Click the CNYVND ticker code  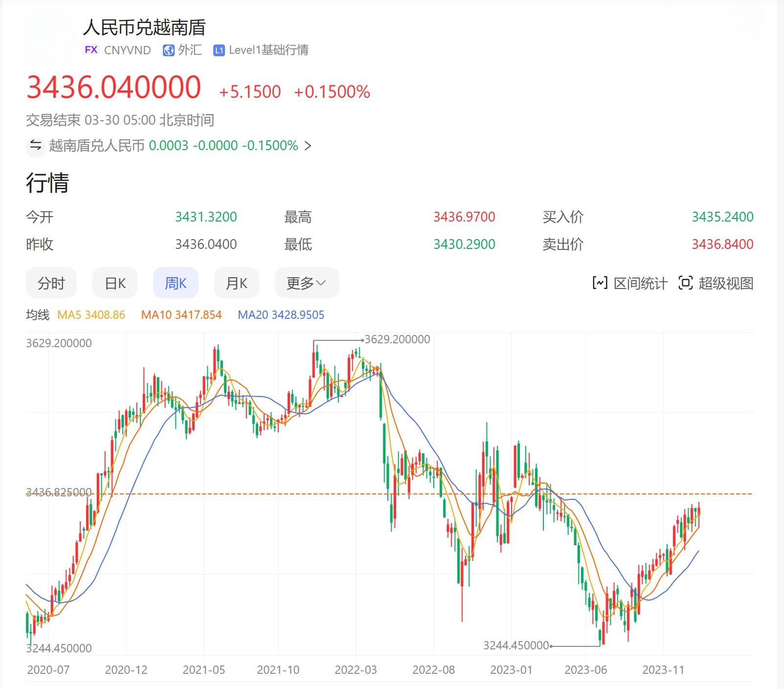127,50
